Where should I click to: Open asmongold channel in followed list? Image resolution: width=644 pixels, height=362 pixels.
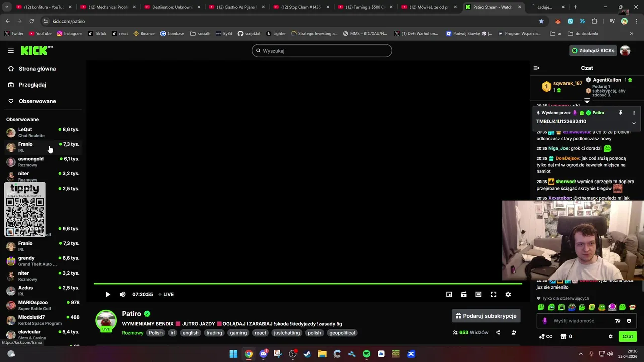(x=43, y=162)
